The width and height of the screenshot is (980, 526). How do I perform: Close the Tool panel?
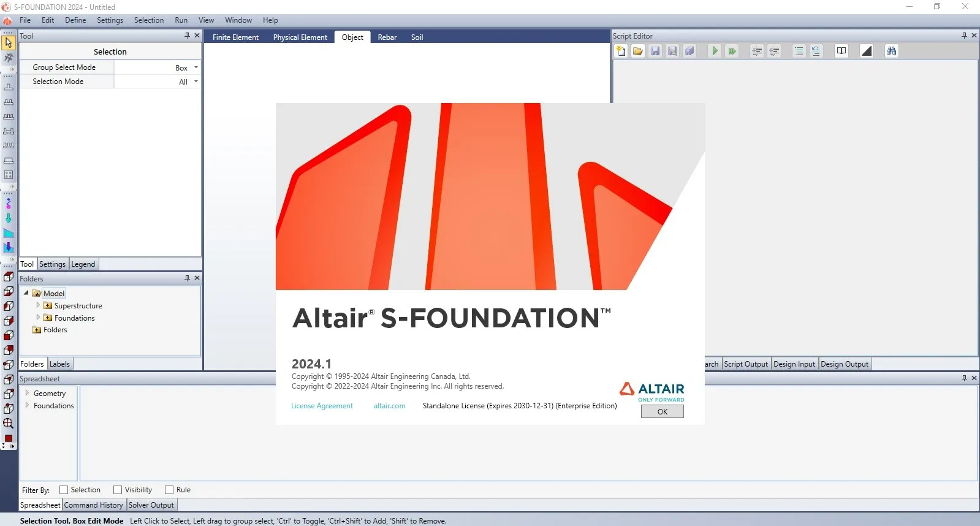click(197, 36)
